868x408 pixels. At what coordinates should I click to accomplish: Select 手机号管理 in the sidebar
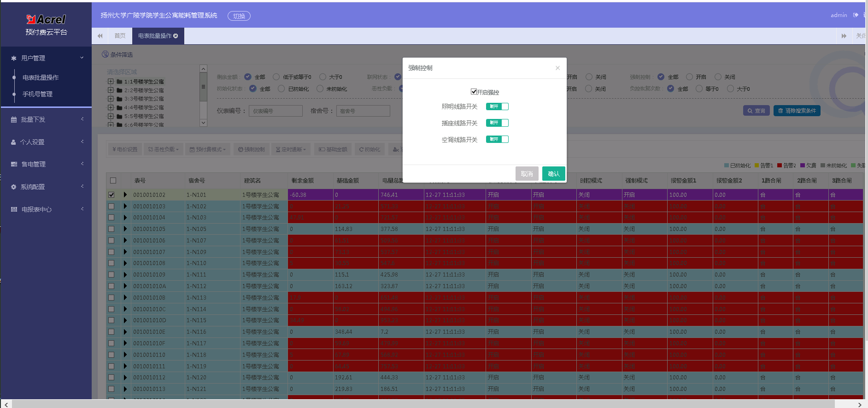pos(37,94)
